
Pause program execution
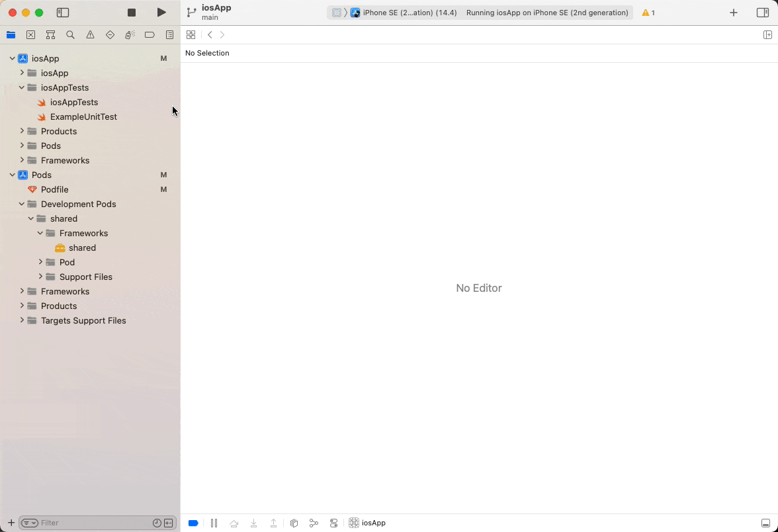point(214,523)
